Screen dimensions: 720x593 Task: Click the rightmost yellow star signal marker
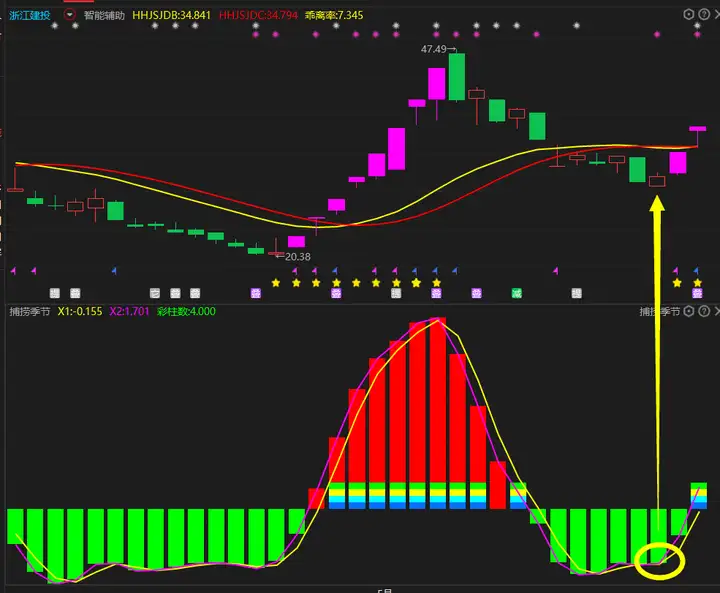[697, 283]
